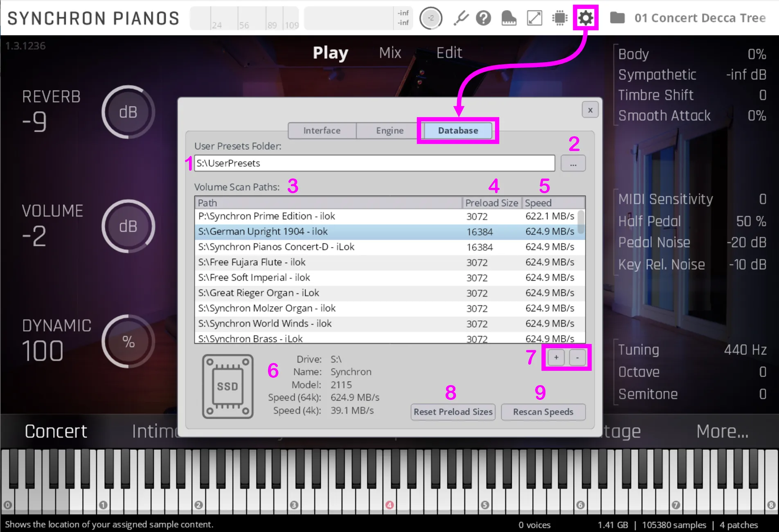Open the piano keyboard icon

509,18
